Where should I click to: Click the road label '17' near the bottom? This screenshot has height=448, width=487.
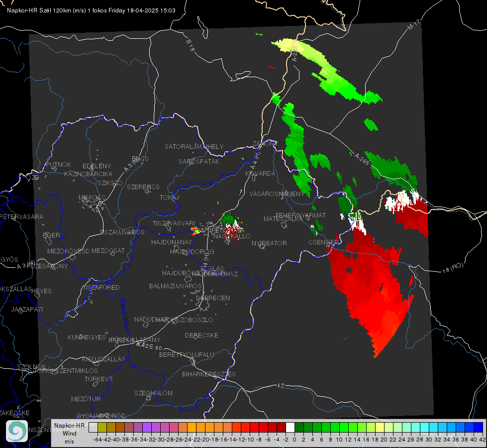(281, 386)
